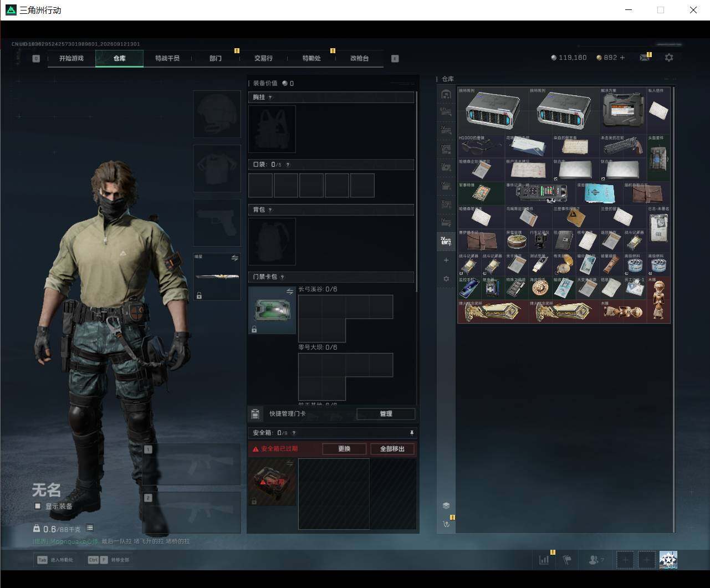This screenshot has height=588, width=710.
Task: Open game settings gear in the top bar
Action: (x=669, y=58)
